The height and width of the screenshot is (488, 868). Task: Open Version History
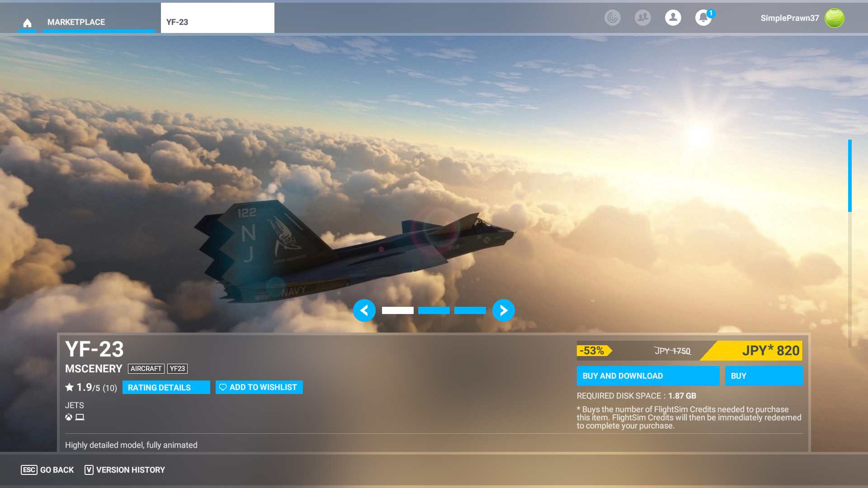click(125, 470)
